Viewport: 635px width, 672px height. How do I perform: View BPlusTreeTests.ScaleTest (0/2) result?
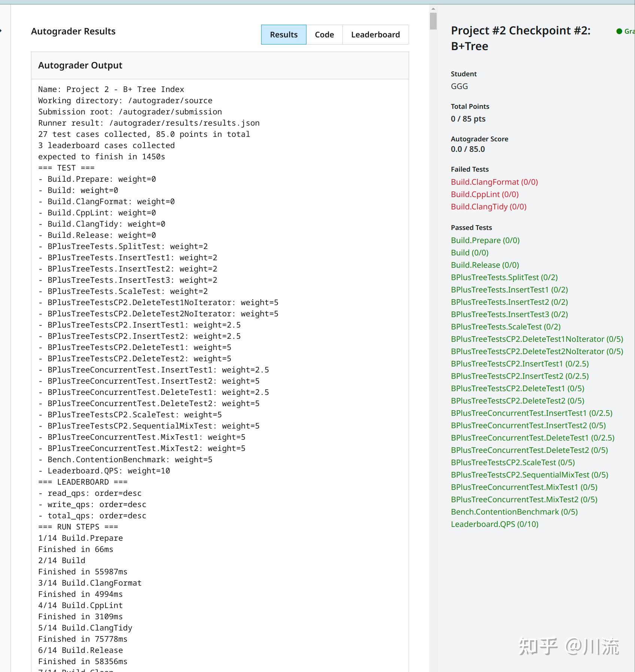click(506, 327)
